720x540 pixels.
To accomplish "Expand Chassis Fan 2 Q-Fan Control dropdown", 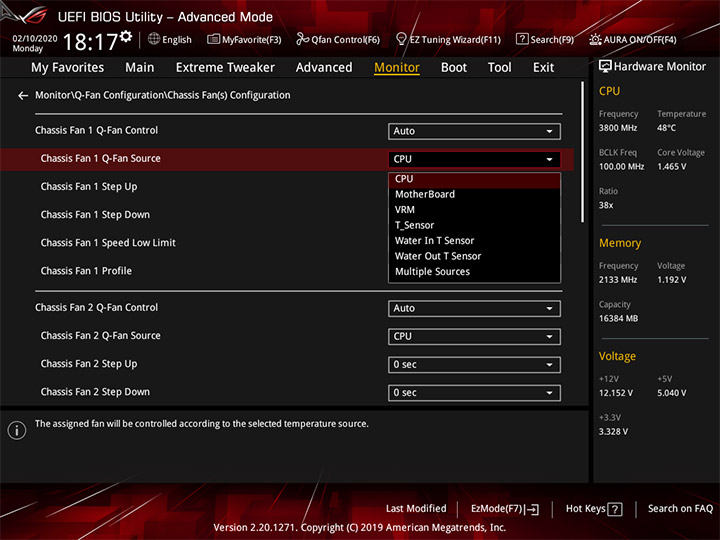I will pos(474,309).
